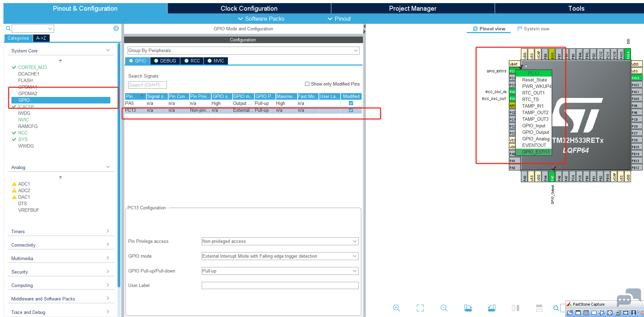Select RCC in the System Core list
This screenshot has height=317, width=644.
click(23, 133)
